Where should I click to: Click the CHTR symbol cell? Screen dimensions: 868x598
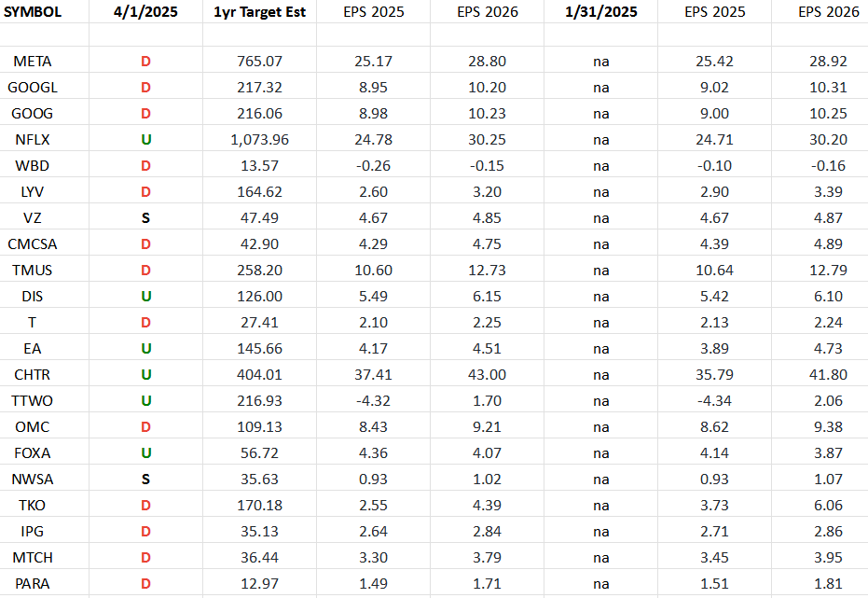[32, 374]
